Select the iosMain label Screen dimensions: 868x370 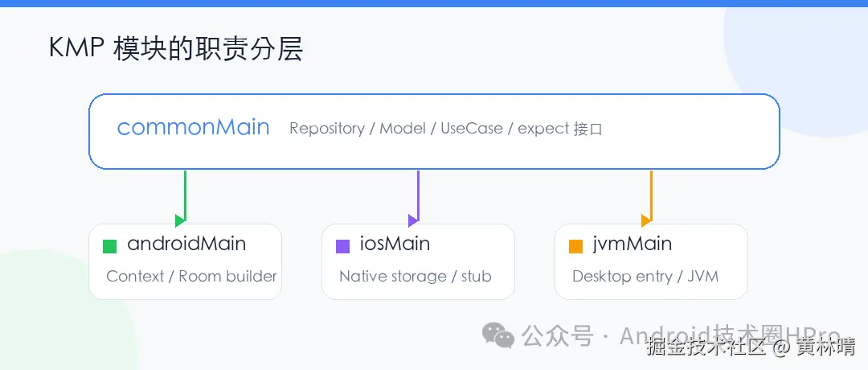tap(395, 244)
